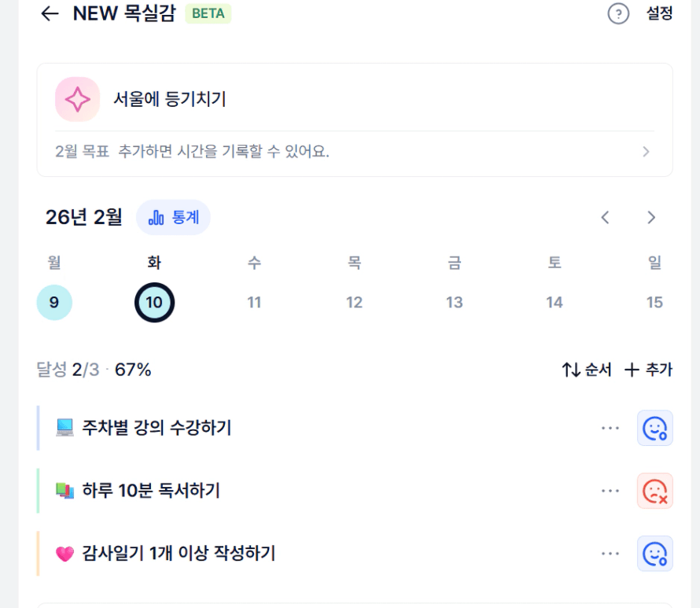700x608 pixels.
Task: Toggle completion face for 하루 10분 독서하기
Action: click(654, 491)
